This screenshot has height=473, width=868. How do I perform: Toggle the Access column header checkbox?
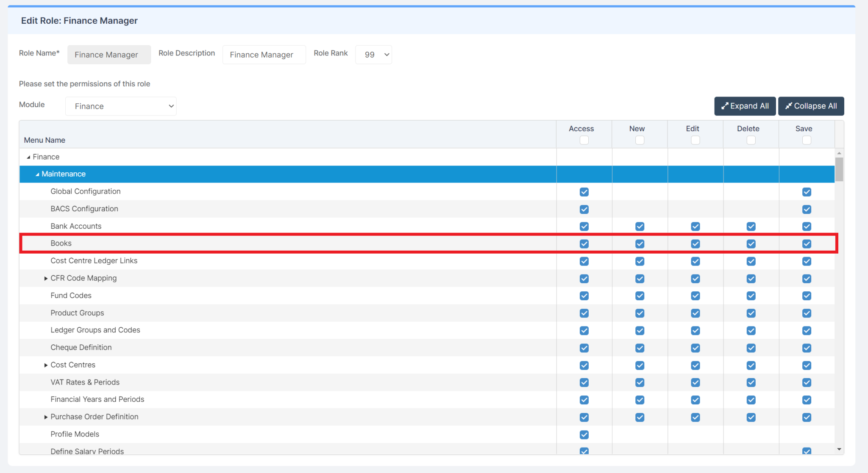point(584,140)
